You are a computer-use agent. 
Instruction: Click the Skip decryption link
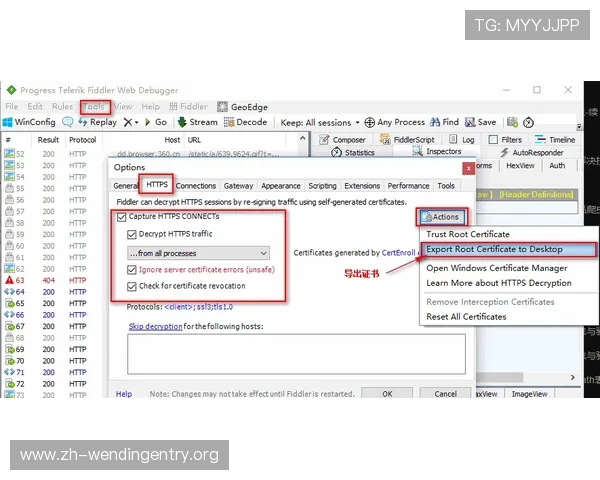click(x=157, y=326)
